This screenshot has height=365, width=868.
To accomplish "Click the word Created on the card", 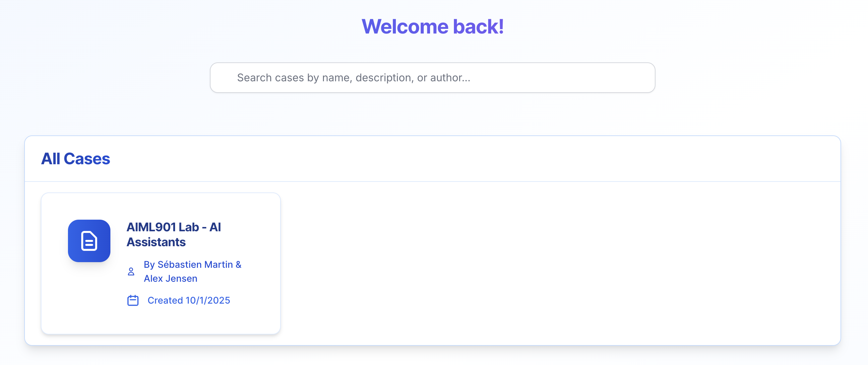I will (x=165, y=300).
